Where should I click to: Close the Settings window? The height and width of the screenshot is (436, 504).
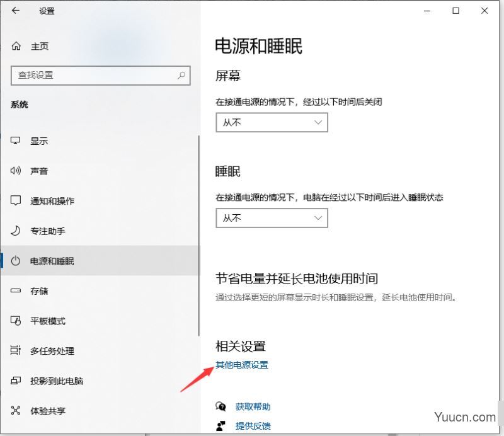point(484,11)
